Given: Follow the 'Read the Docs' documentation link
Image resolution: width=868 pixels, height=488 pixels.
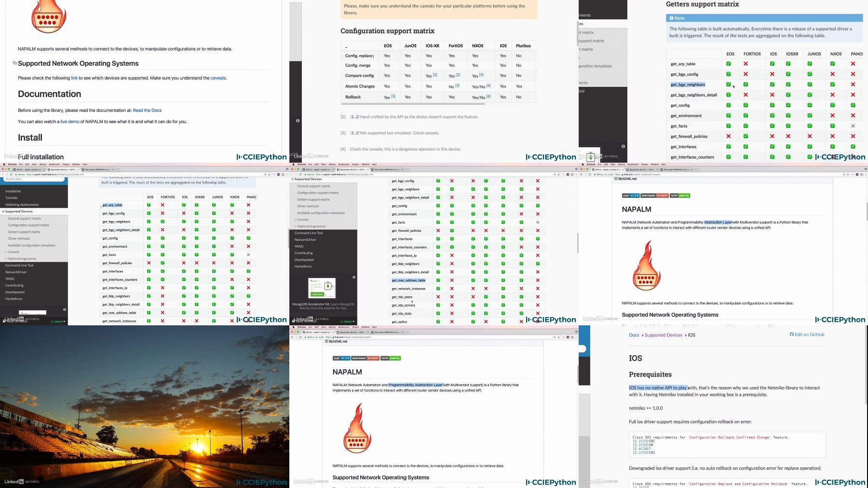Looking at the screenshot, I should [x=147, y=111].
